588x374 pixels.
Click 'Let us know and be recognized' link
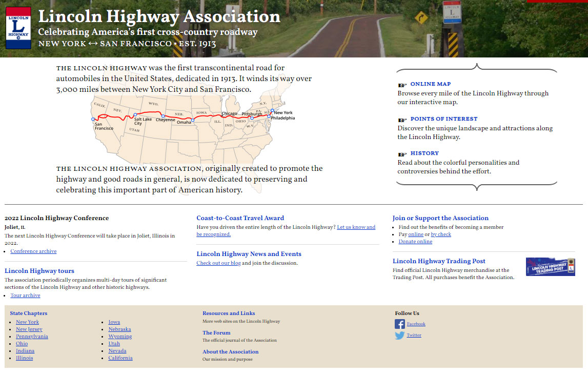[356, 227]
